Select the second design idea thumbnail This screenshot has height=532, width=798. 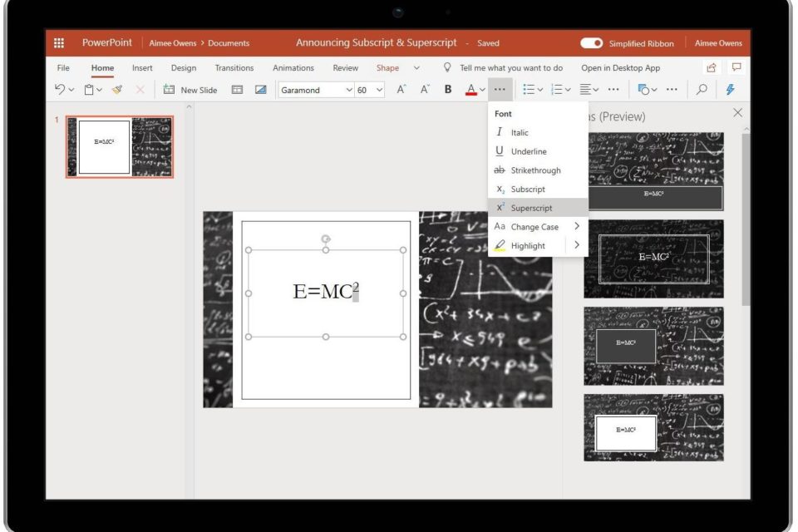653,259
